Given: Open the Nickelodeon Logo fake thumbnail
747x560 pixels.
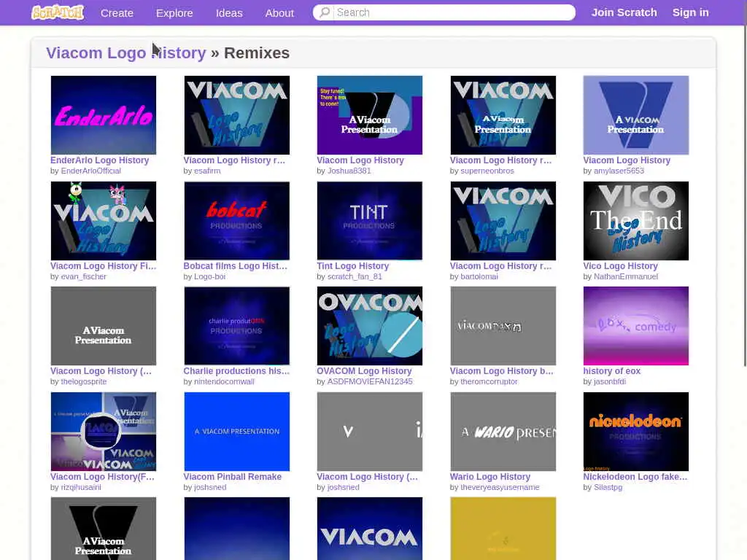Looking at the screenshot, I should pyautogui.click(x=636, y=432).
